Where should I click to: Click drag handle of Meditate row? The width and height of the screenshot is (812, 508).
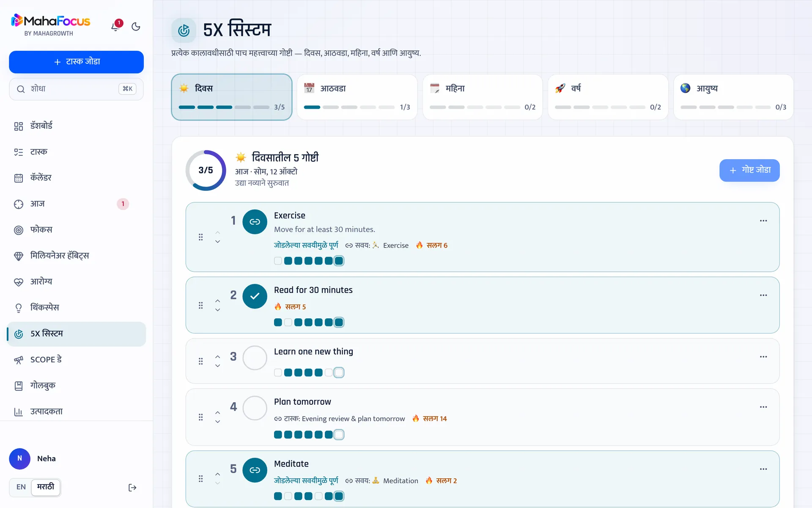(201, 479)
